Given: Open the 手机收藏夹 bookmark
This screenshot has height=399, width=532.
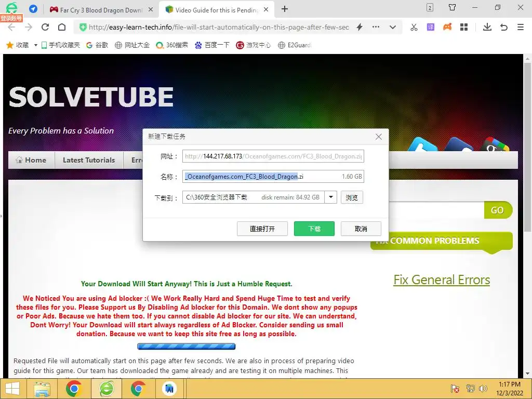Looking at the screenshot, I should pyautogui.click(x=60, y=45).
